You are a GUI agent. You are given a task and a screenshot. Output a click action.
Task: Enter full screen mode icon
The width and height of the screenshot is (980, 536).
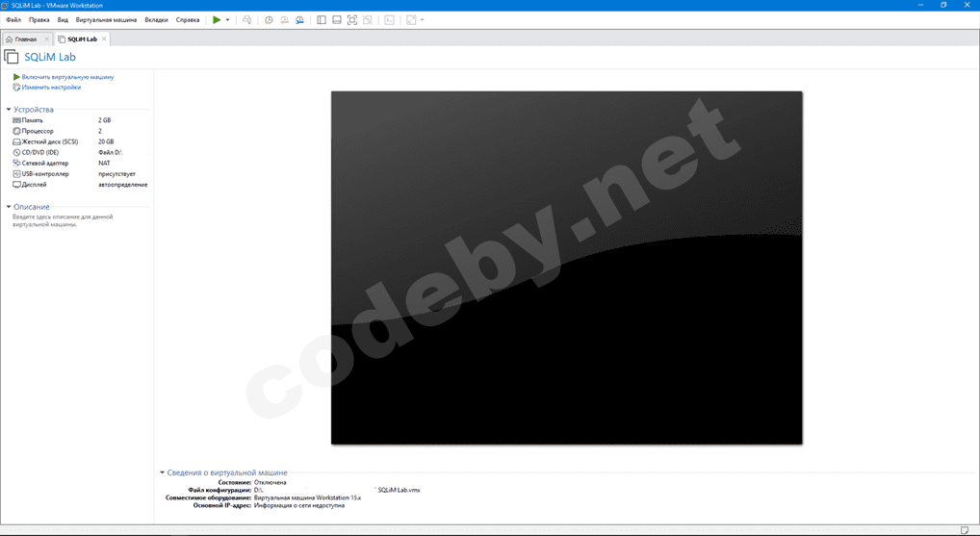[352, 20]
